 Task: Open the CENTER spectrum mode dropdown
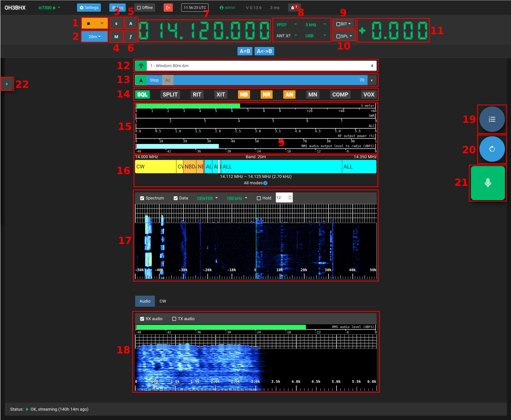pos(207,198)
